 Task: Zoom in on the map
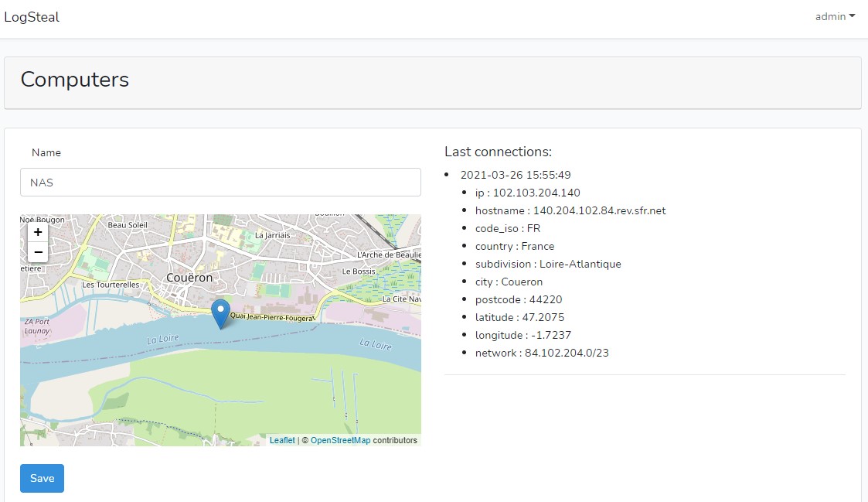click(38, 232)
